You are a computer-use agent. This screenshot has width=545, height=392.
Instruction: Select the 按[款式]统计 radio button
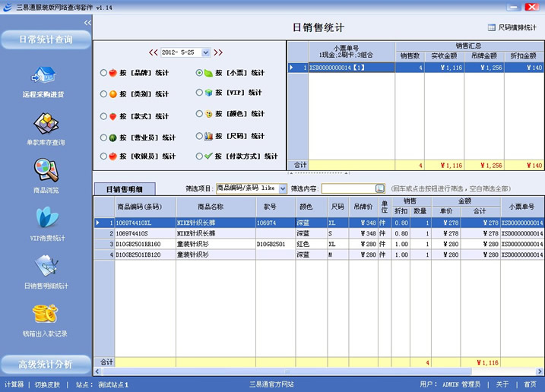click(x=103, y=116)
